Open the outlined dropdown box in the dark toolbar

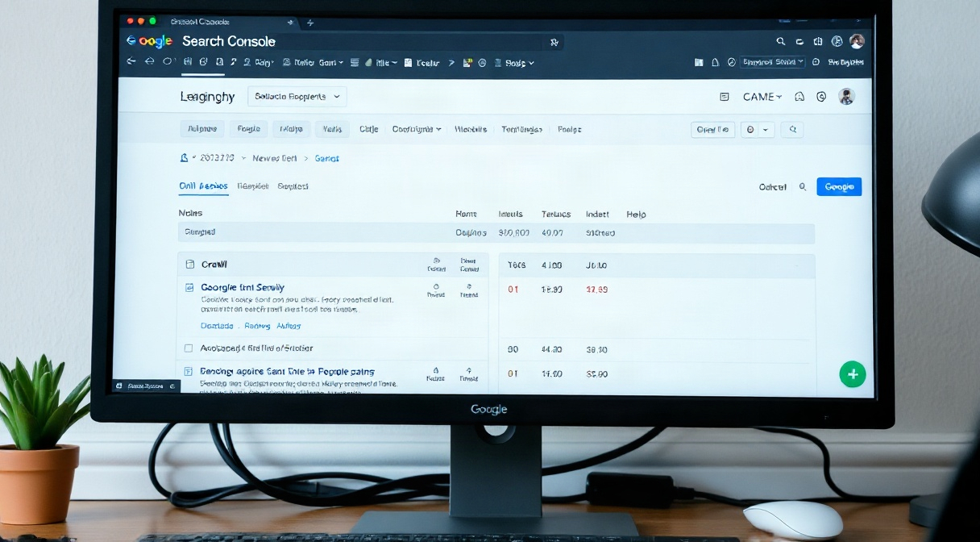click(773, 62)
